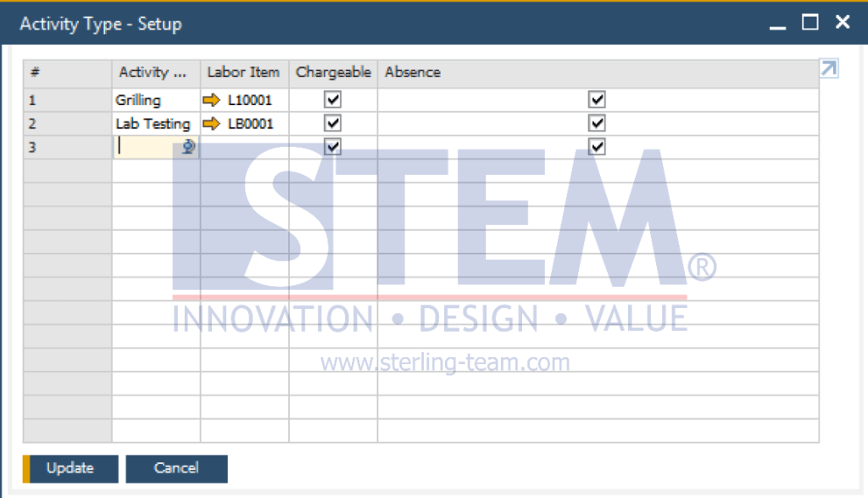Click the expand form arrow above the grid
Viewport: 868px width, 498px height.
coord(828,68)
